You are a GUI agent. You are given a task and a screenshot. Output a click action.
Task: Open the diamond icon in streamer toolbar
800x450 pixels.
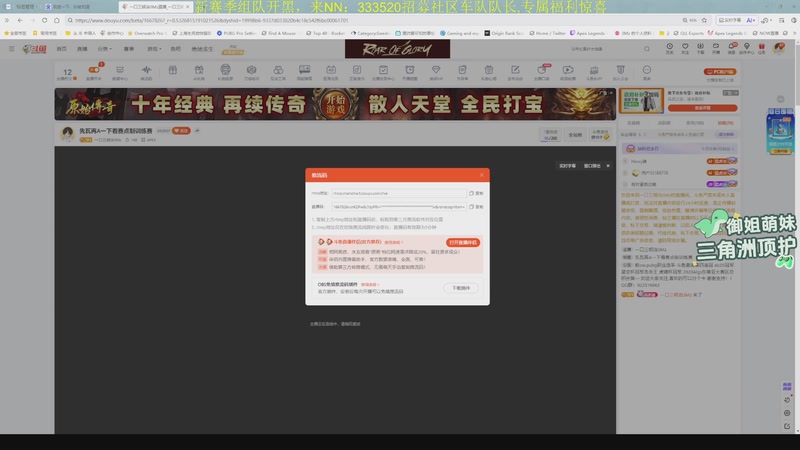tap(436, 72)
